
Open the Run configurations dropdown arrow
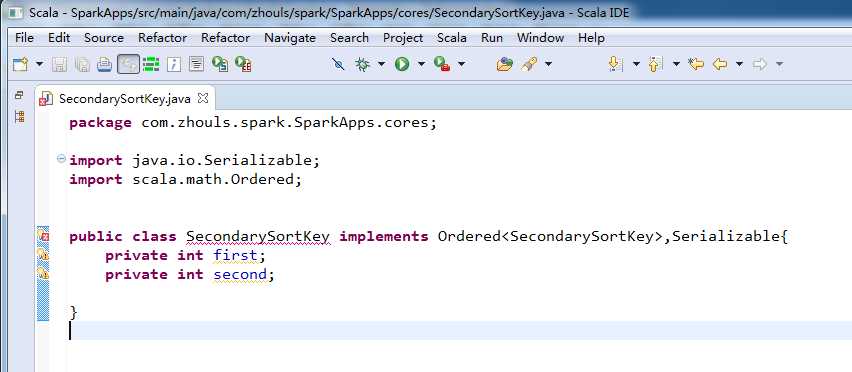pyautogui.click(x=421, y=65)
